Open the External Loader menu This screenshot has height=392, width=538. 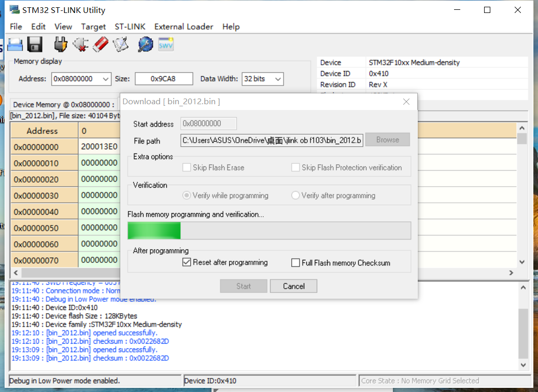click(183, 27)
